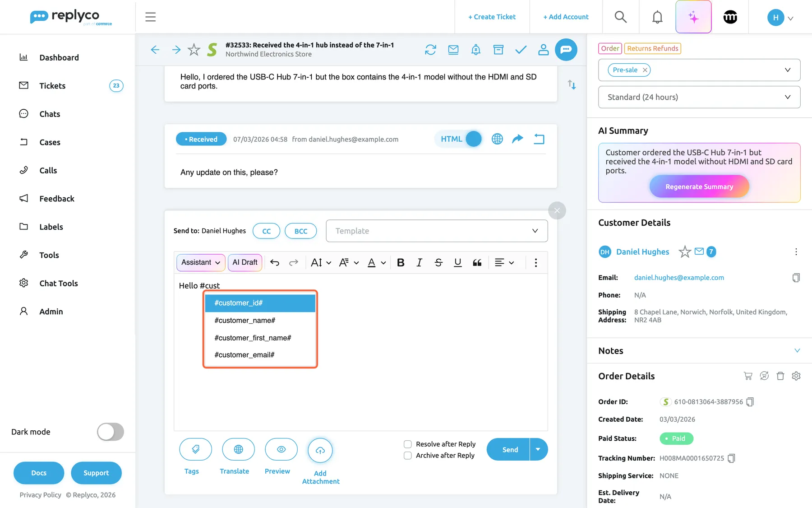
Task: Select #customer_name# from suggestions
Action: point(260,321)
